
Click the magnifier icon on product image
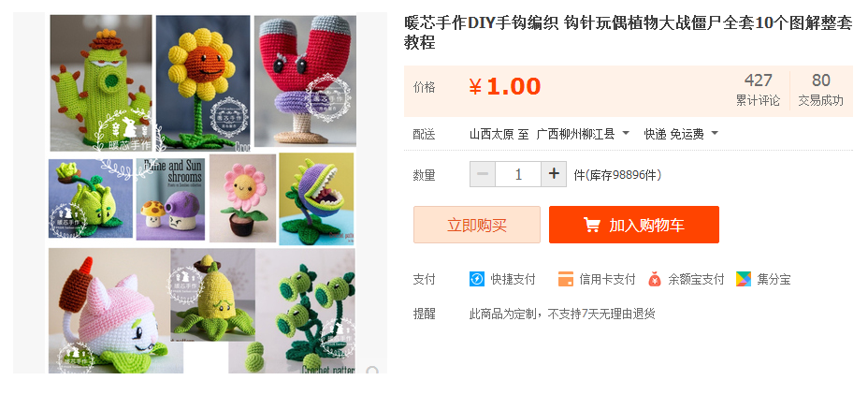(372, 370)
